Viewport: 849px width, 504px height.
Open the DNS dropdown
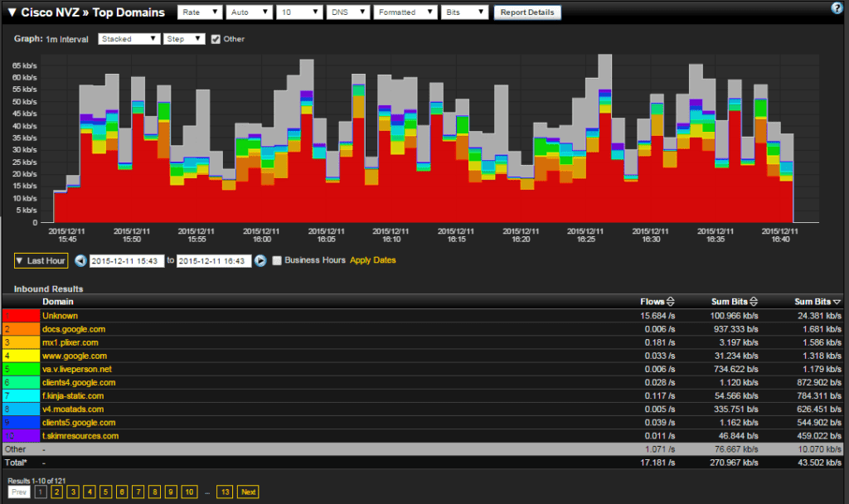347,12
